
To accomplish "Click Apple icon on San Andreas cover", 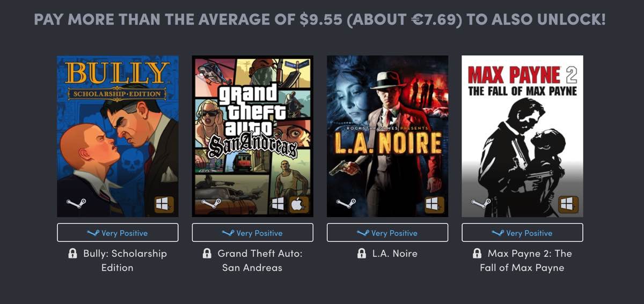I will pos(298,204).
